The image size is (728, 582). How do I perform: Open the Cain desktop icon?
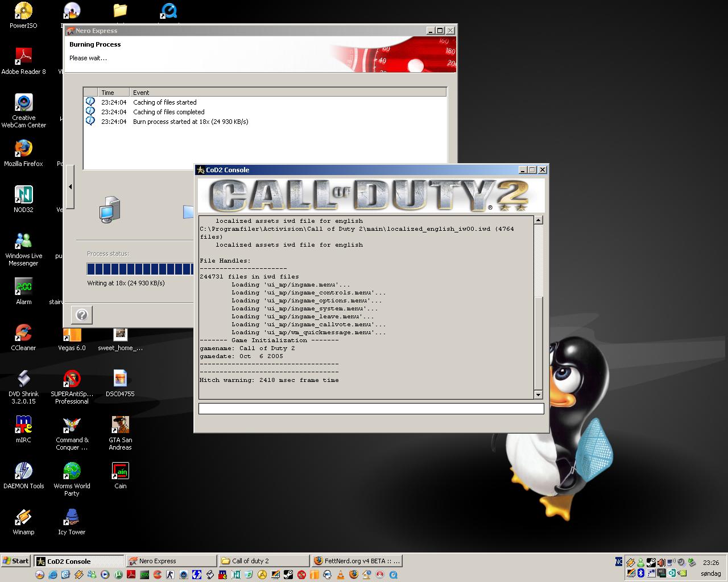(120, 471)
